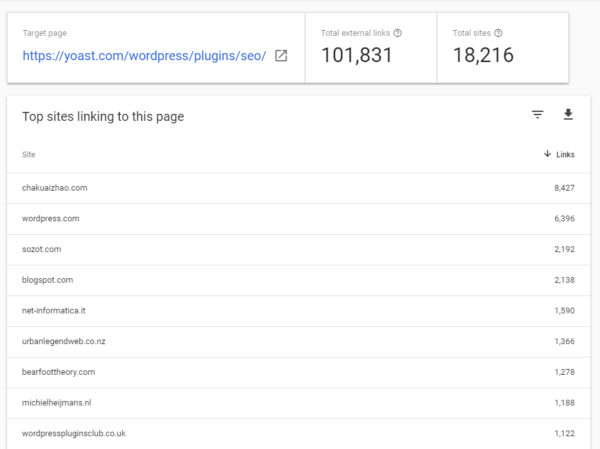The height and width of the screenshot is (449, 600).
Task: Click Top sites linking to this page heading
Action: pos(103,116)
